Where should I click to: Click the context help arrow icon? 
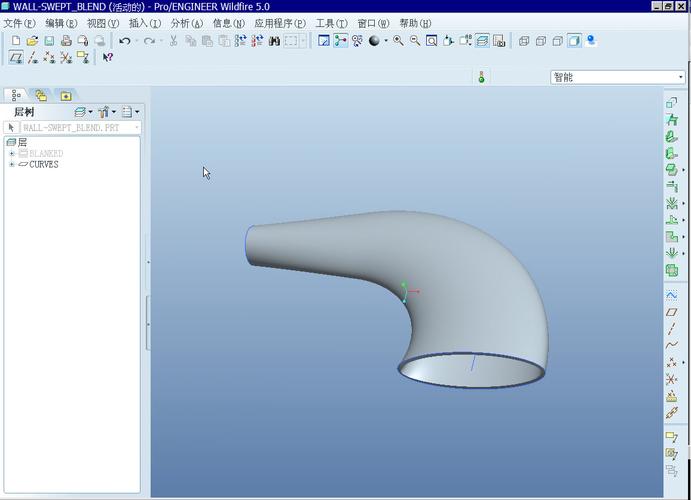coord(107,58)
